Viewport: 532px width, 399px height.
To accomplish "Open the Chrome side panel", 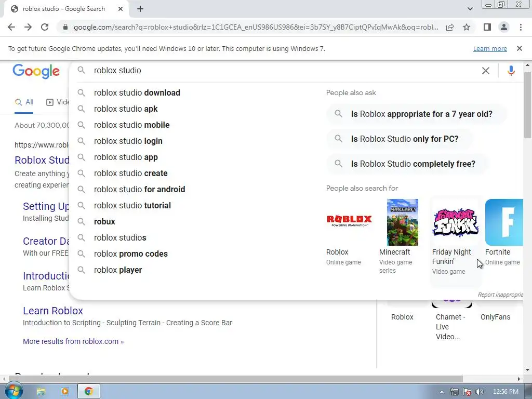I will 487,27.
